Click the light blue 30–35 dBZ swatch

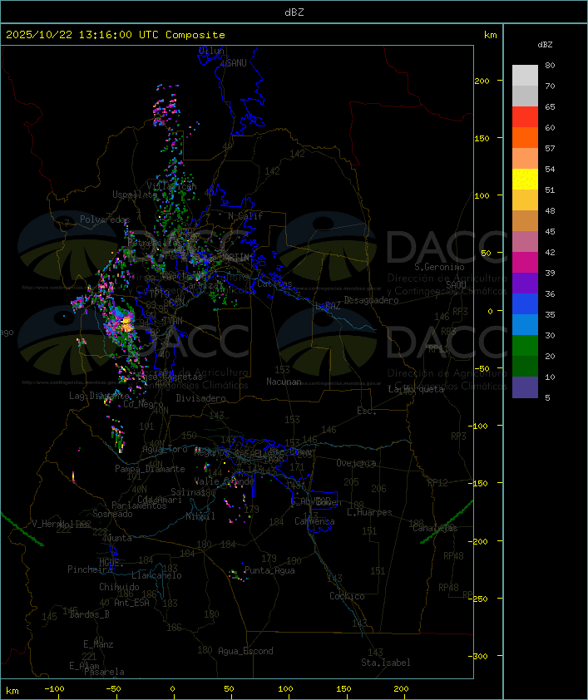[525, 324]
